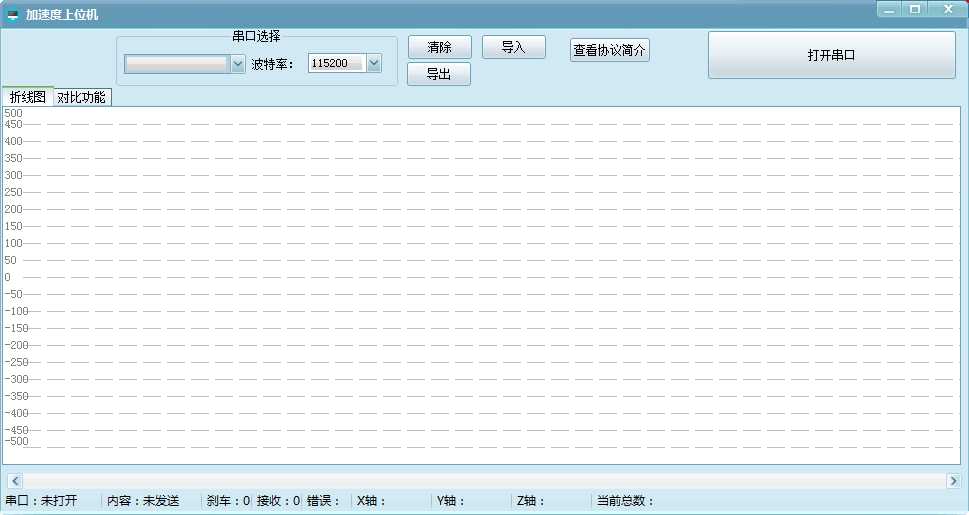Viewport: 969px width, 515px height.
Task: Click the left scroll arrow below chart
Action: click(15, 481)
